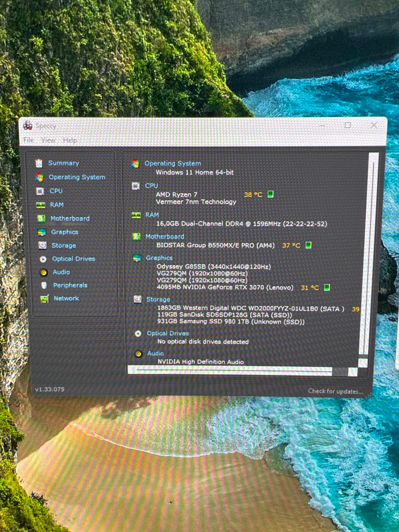Select Operating System in the sidebar

pos(77,177)
